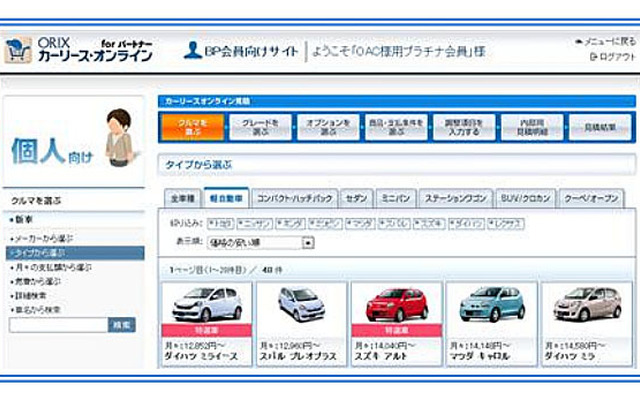The image size is (640, 400).
Task: Toggle the レクサス maker filter
Action: pyautogui.click(x=506, y=224)
